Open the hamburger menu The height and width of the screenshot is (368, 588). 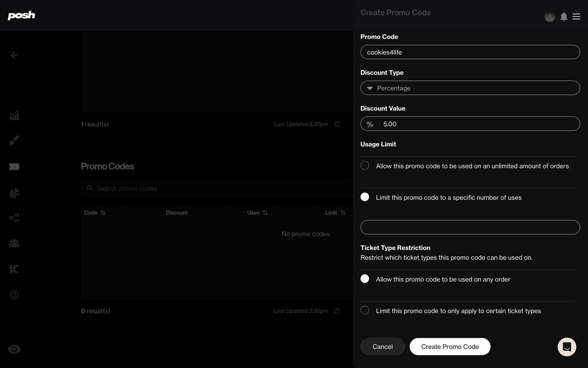coord(576,17)
